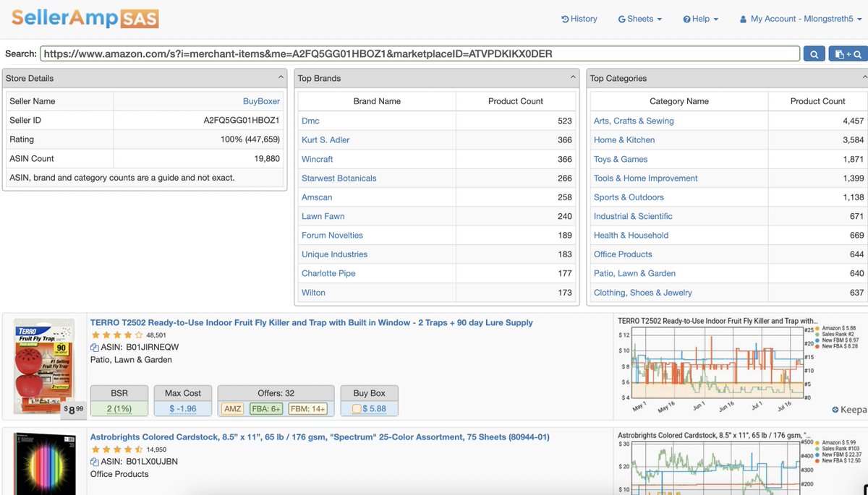Click the Max Cost value $ -1.96
The image size is (868, 495).
point(182,409)
